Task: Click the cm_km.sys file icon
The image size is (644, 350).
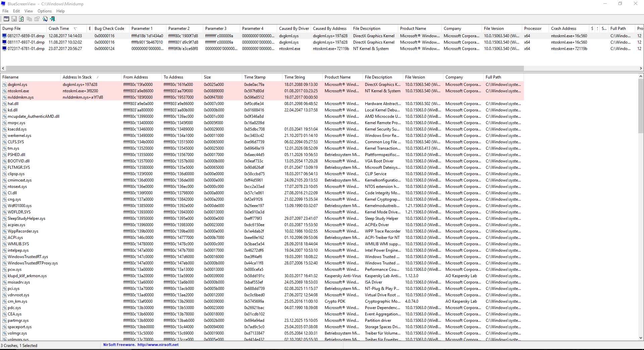Action: (5, 301)
